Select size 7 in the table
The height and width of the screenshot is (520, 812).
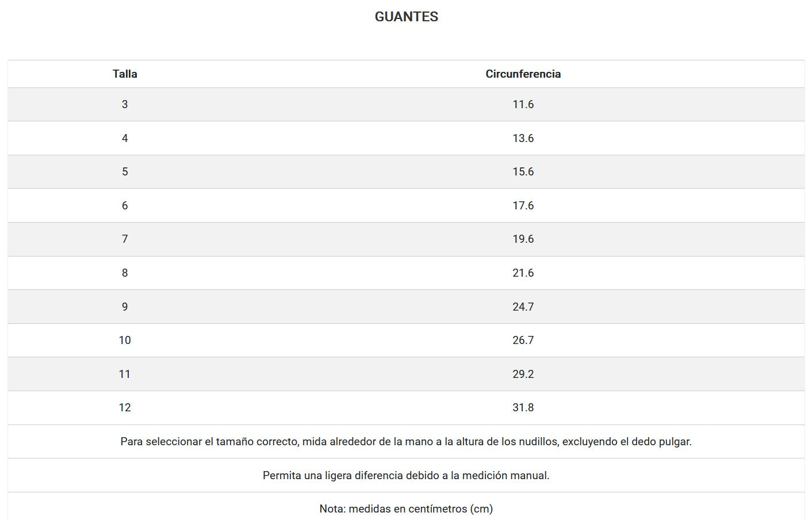coord(125,239)
